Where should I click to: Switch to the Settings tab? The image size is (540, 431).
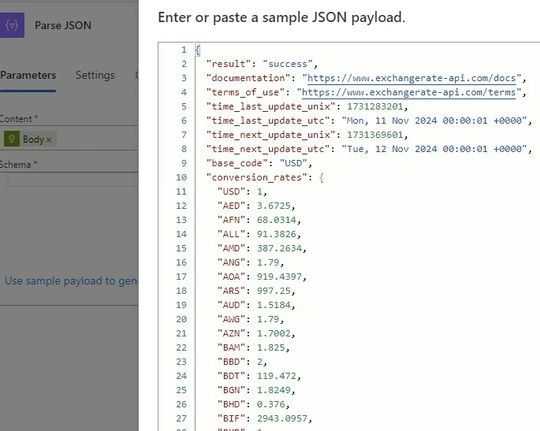95,75
